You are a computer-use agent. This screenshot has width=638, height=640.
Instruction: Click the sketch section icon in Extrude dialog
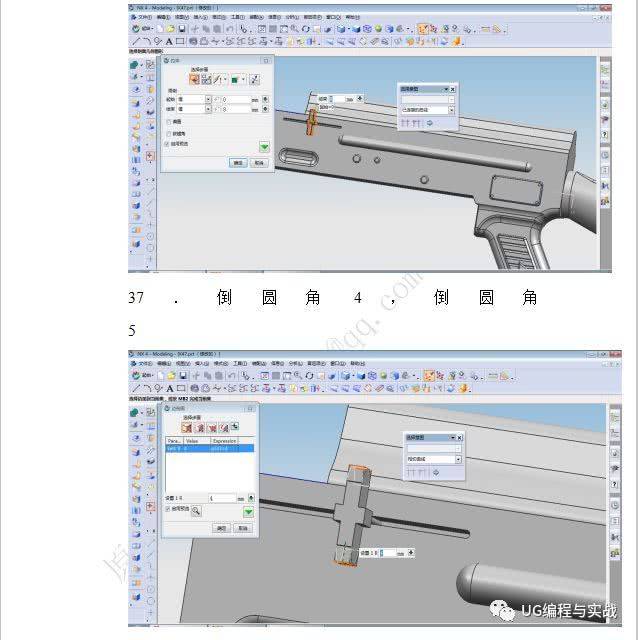point(205,78)
